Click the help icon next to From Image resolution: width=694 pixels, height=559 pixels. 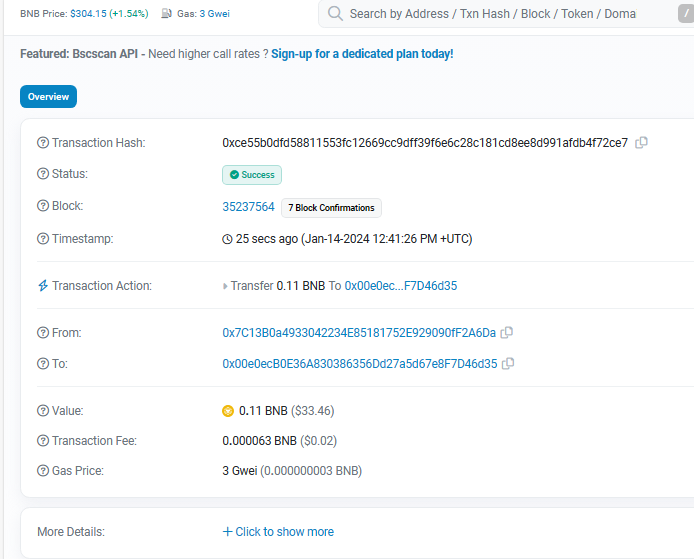pyautogui.click(x=43, y=332)
